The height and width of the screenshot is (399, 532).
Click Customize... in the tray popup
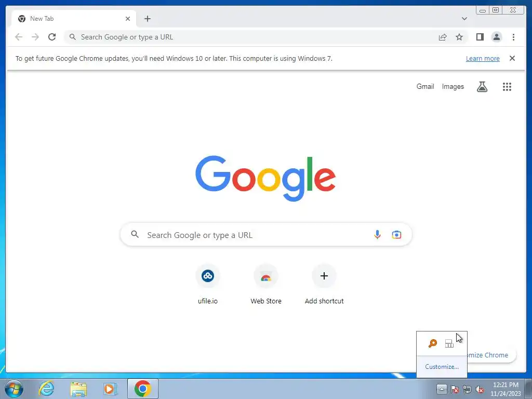click(x=442, y=366)
